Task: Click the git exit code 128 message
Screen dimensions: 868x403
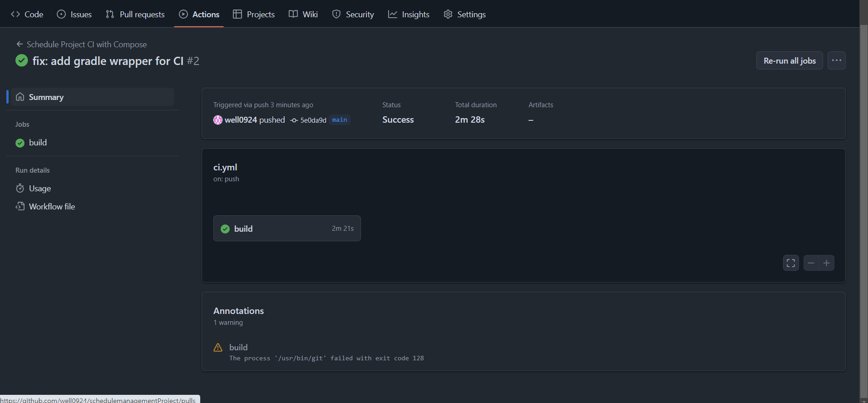Action: pyautogui.click(x=326, y=358)
